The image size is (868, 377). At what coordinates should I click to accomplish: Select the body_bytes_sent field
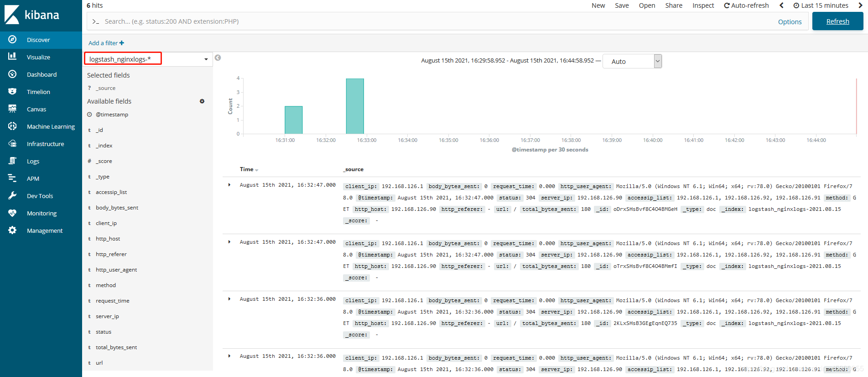click(117, 208)
